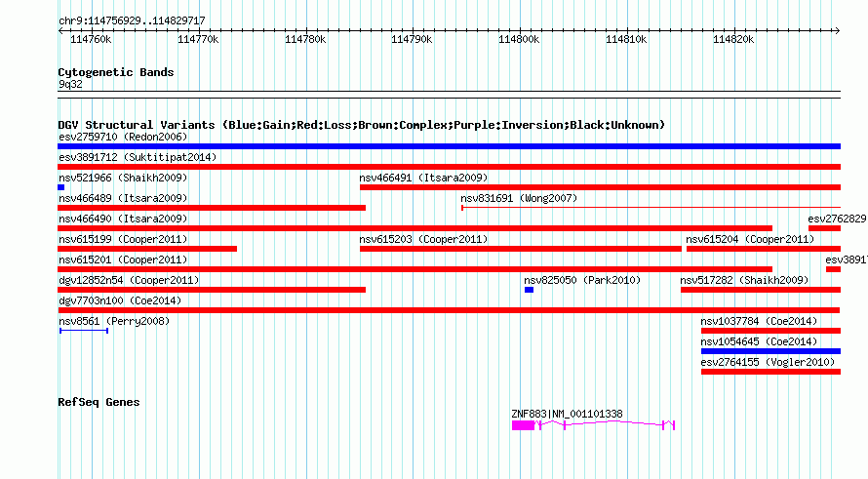Image resolution: width=868 pixels, height=479 pixels.
Task: Select the red bar under nsv466491
Action: tap(600, 187)
